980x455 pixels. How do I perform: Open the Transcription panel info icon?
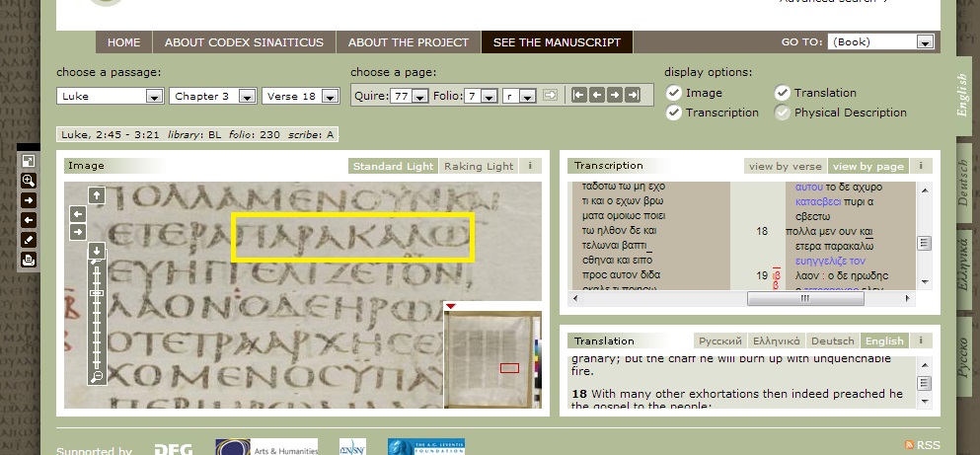pyautogui.click(x=921, y=166)
